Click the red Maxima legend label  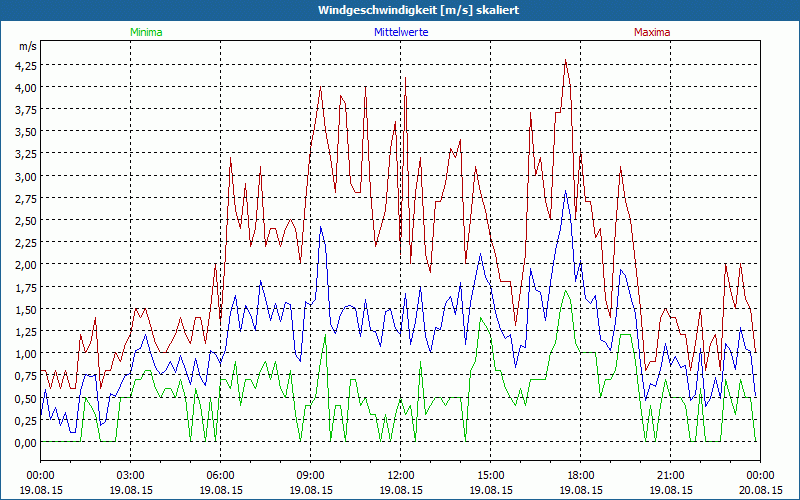(652, 32)
